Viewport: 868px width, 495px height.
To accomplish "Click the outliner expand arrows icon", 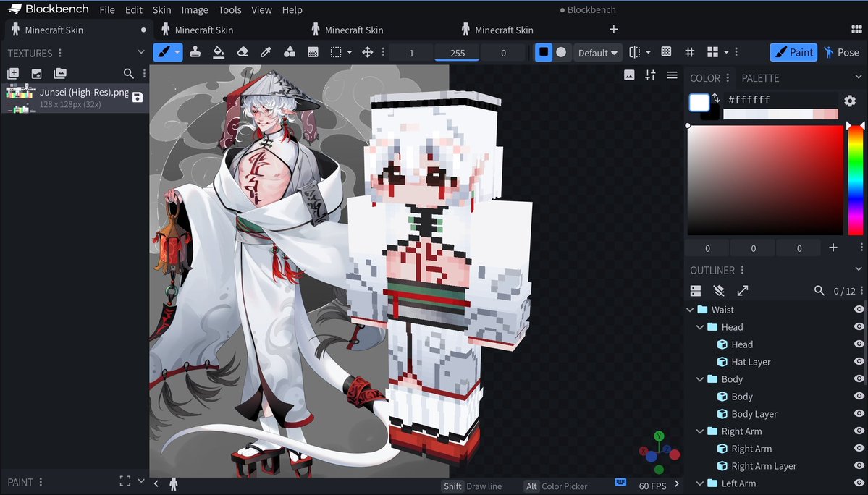I will (742, 291).
